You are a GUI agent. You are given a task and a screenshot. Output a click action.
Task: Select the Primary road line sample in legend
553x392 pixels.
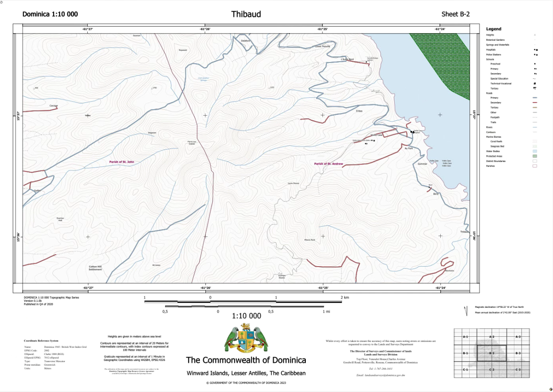(x=536, y=98)
